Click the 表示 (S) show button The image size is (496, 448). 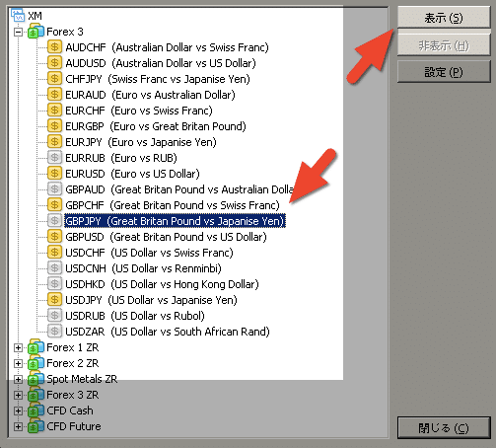(x=444, y=18)
